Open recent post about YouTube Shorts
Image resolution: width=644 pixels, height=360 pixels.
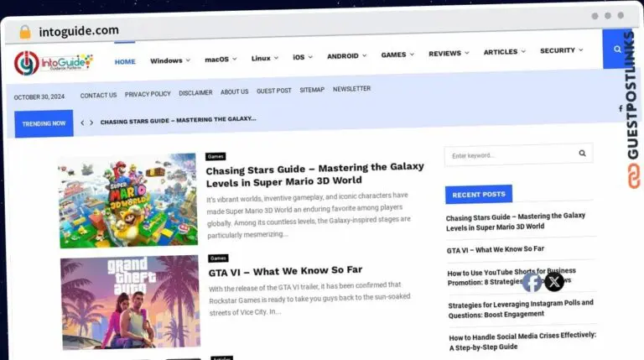[512, 277]
